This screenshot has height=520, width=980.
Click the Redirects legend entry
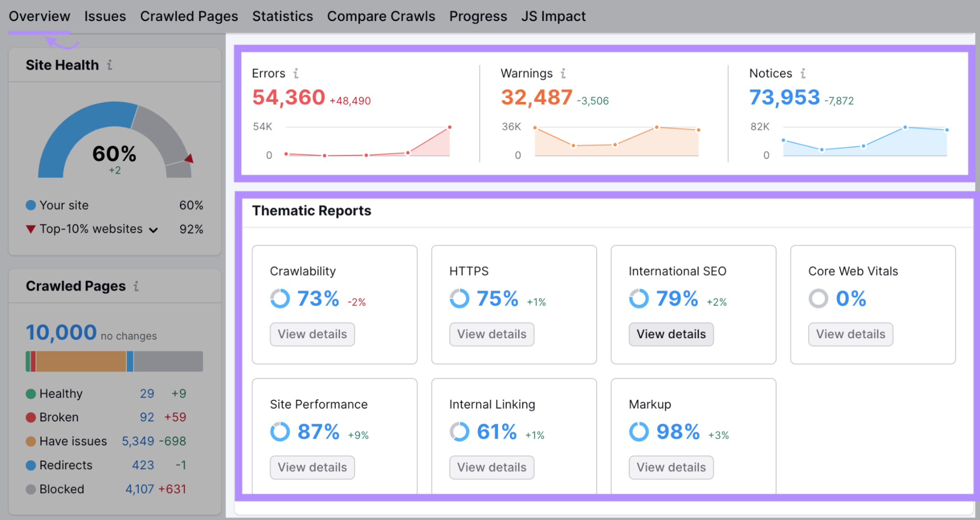66,465
